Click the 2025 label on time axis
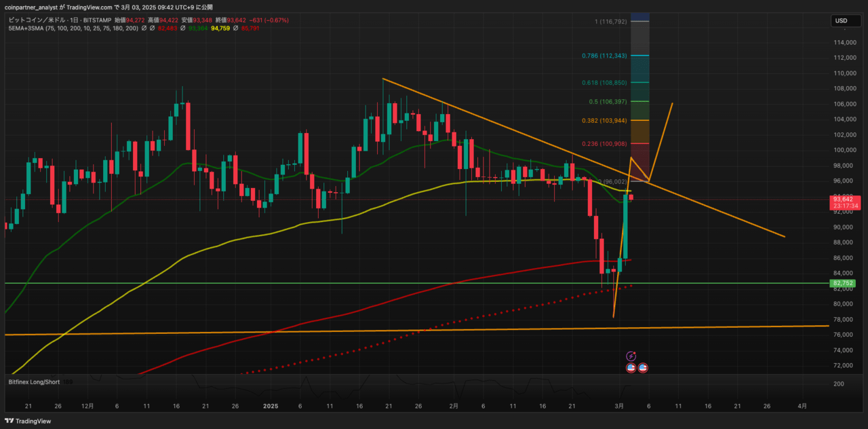This screenshot has width=868, height=429. coord(271,406)
